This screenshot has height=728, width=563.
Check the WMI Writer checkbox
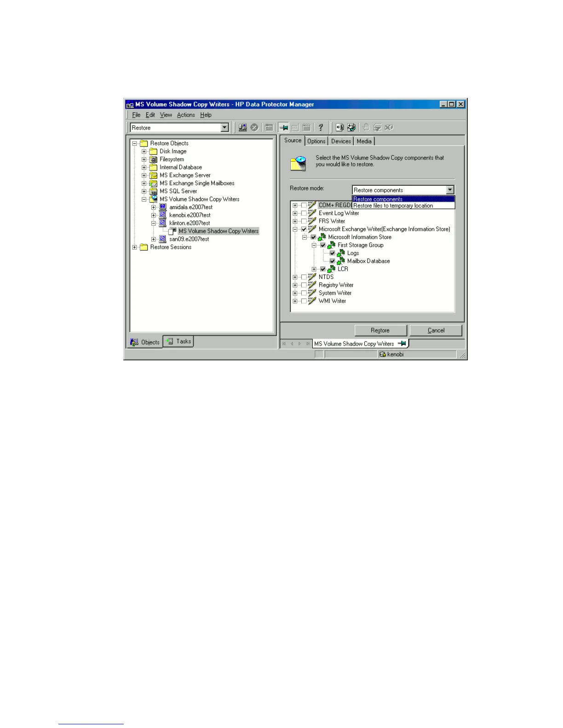tap(304, 301)
